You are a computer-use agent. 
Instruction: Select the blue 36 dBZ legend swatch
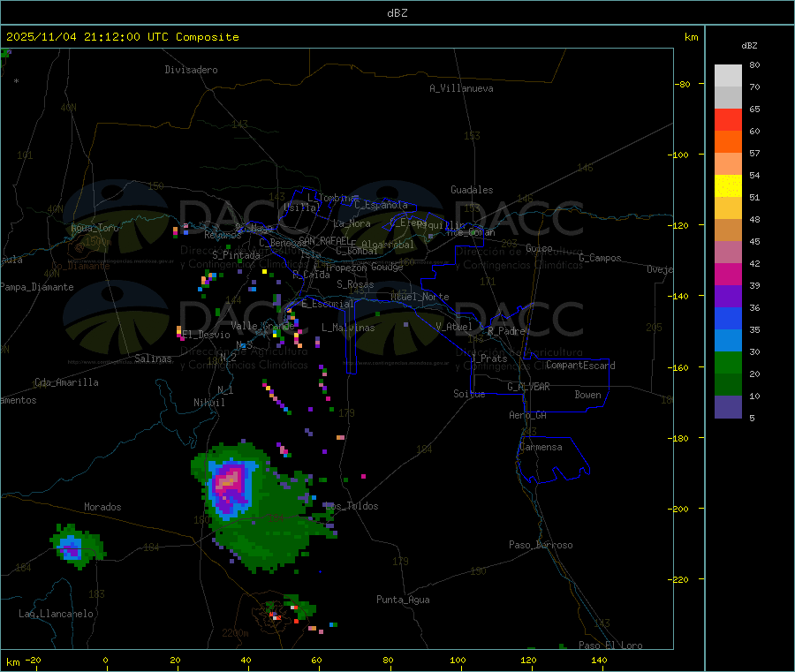(728, 318)
